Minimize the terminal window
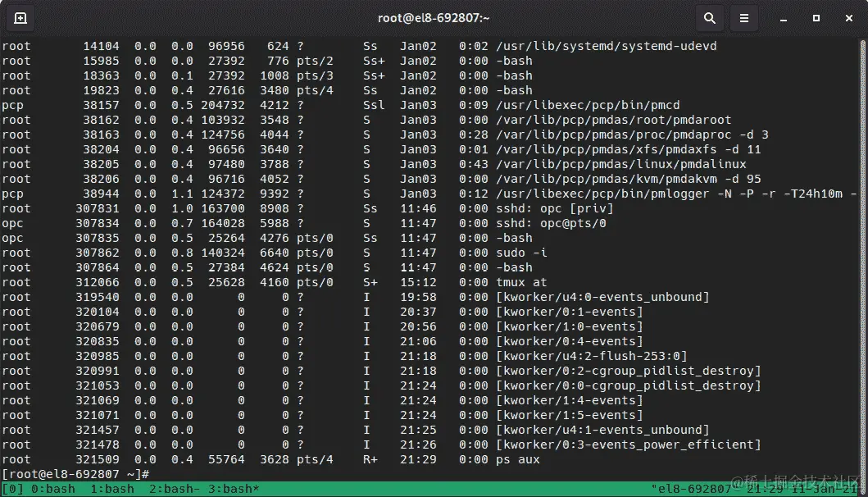The image size is (868, 497). point(784,19)
